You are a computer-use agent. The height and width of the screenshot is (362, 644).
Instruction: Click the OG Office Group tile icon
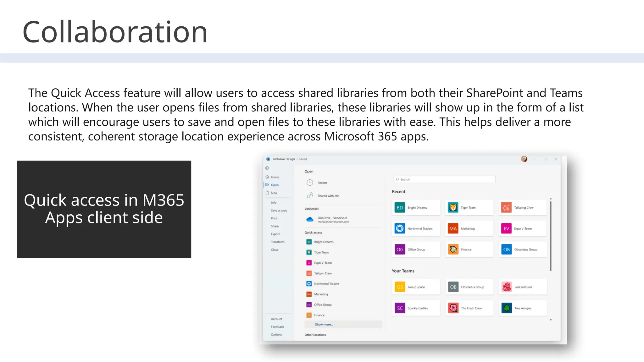click(400, 250)
